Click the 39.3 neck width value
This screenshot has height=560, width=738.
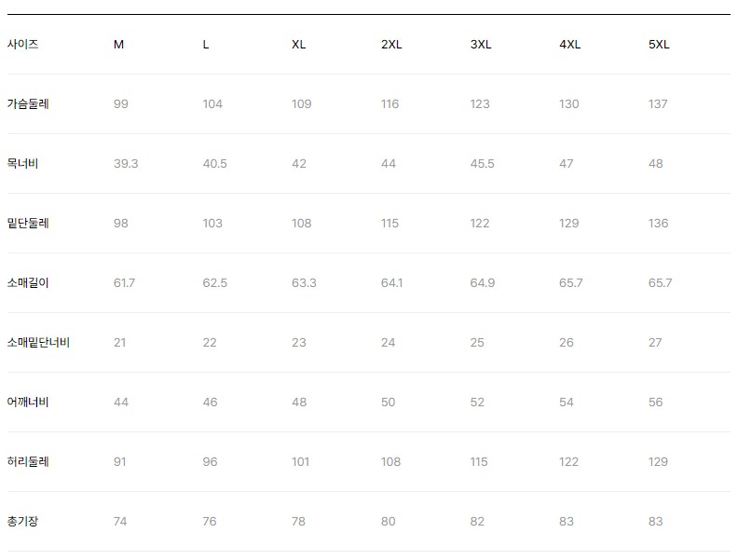point(126,164)
